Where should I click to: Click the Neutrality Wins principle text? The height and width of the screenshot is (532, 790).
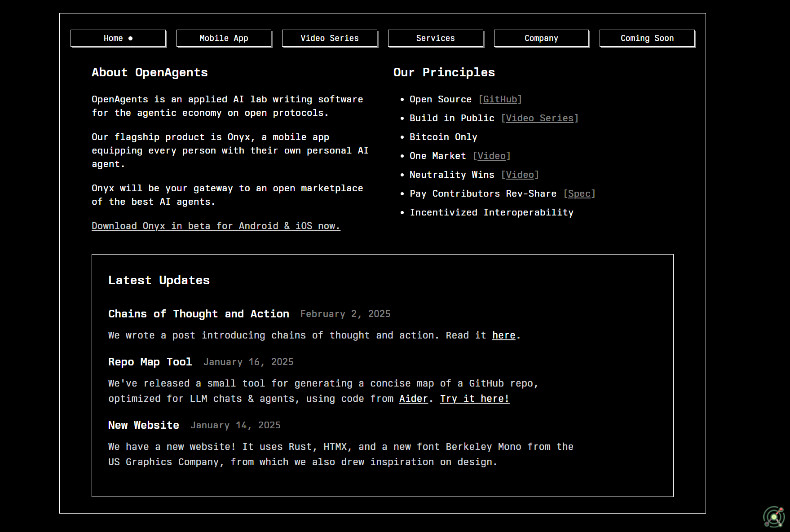(452, 175)
